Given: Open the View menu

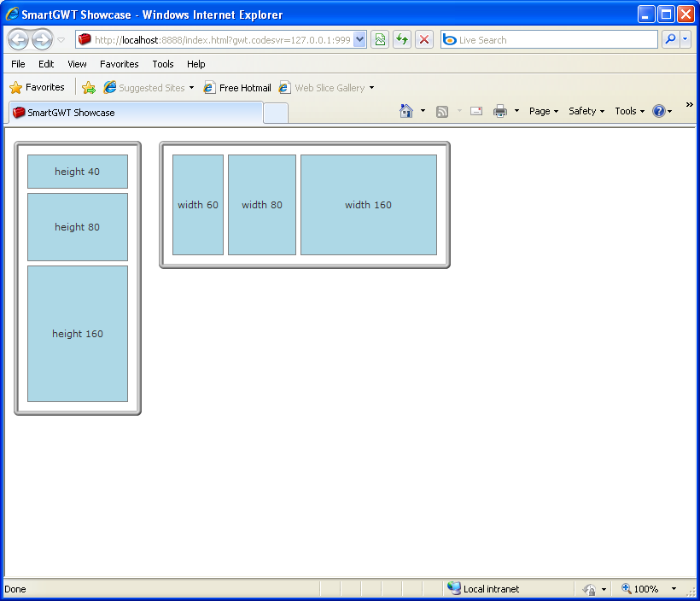Looking at the screenshot, I should (77, 64).
